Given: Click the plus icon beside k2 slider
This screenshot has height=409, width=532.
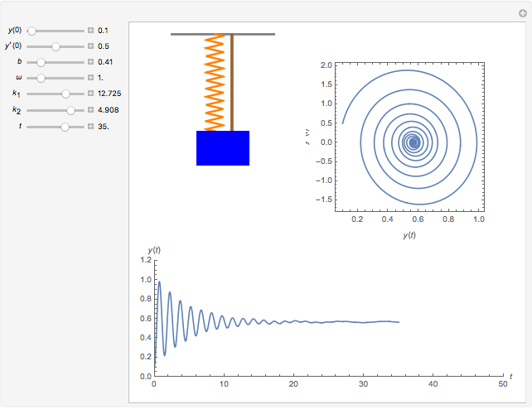Looking at the screenshot, I should coord(91,109).
